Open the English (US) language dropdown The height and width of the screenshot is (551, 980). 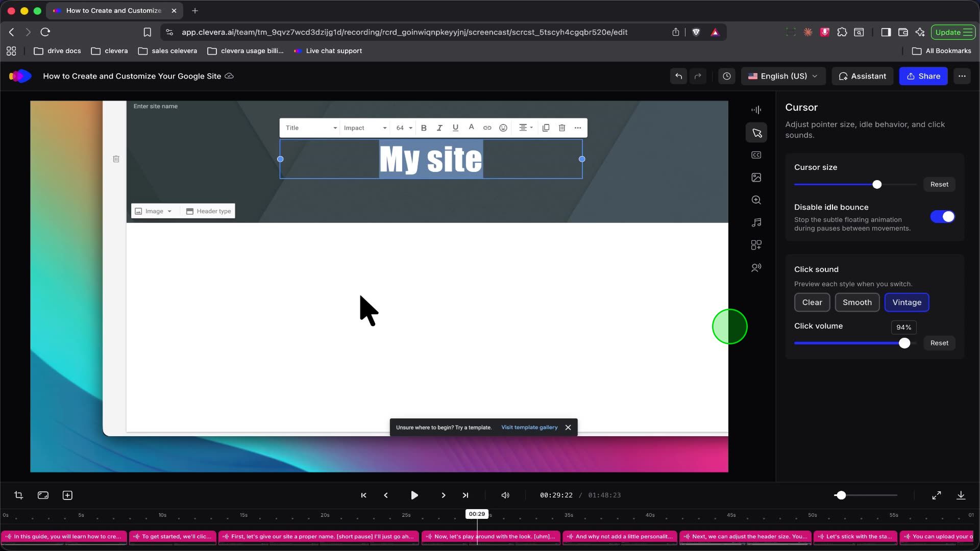point(783,76)
